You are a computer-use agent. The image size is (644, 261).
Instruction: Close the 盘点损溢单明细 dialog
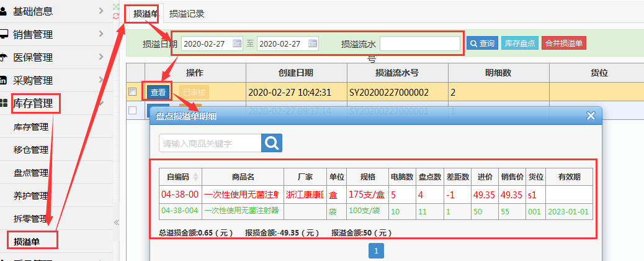(x=591, y=116)
